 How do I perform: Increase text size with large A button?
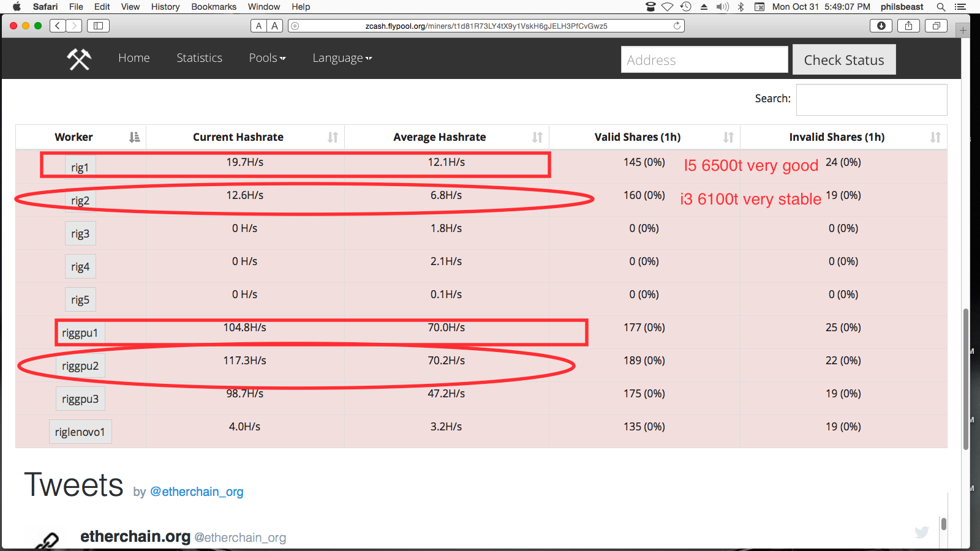coord(275,26)
